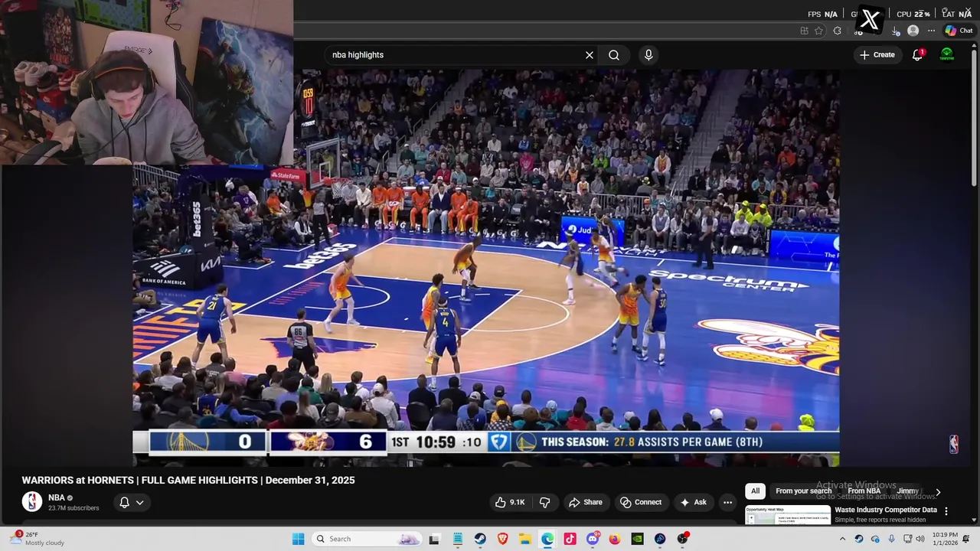Switch to Microsoft Edge on the taskbar
The image size is (980, 551).
coord(547,539)
